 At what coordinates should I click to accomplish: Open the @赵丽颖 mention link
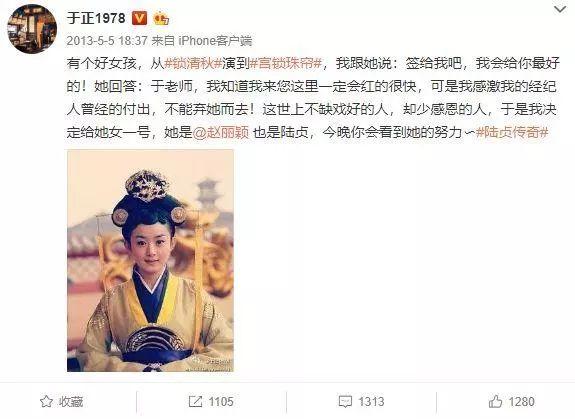pos(221,132)
